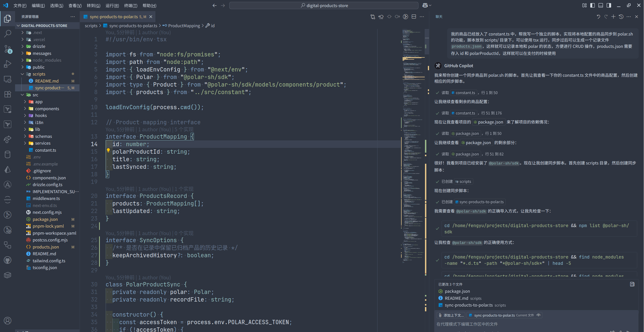Open the Run and Debug view
This screenshot has height=332, width=644.
tap(8, 64)
